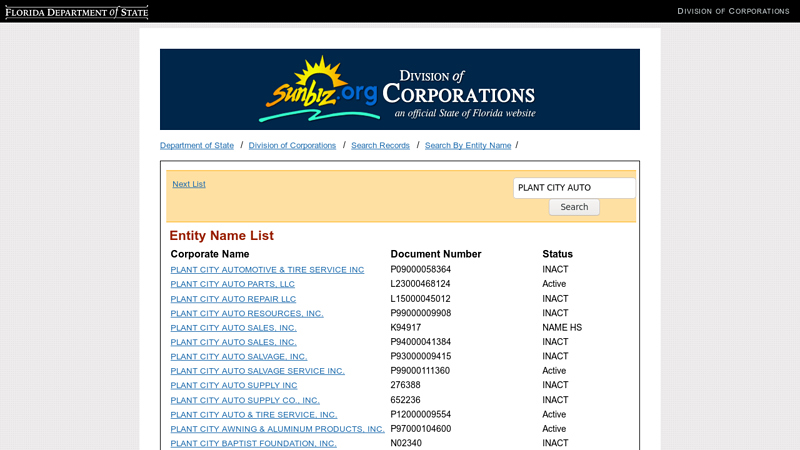
Task: Select document number P99000111360
Action: coord(420,370)
